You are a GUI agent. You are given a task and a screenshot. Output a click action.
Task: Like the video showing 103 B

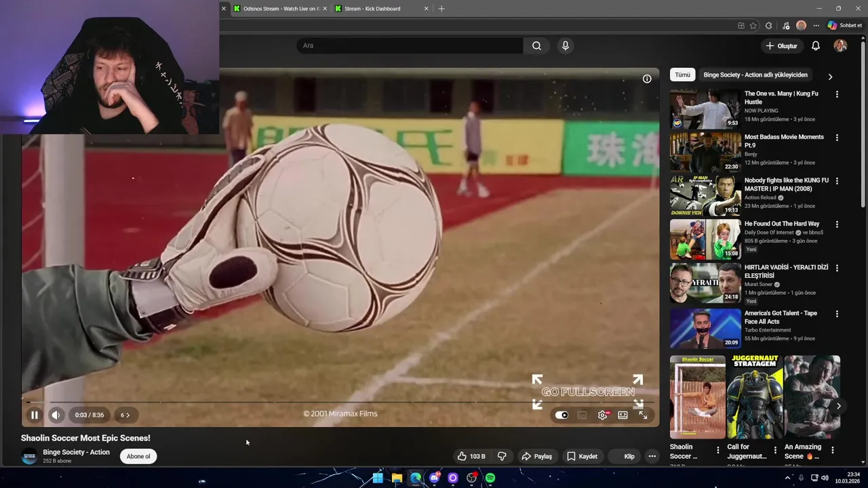(x=471, y=456)
